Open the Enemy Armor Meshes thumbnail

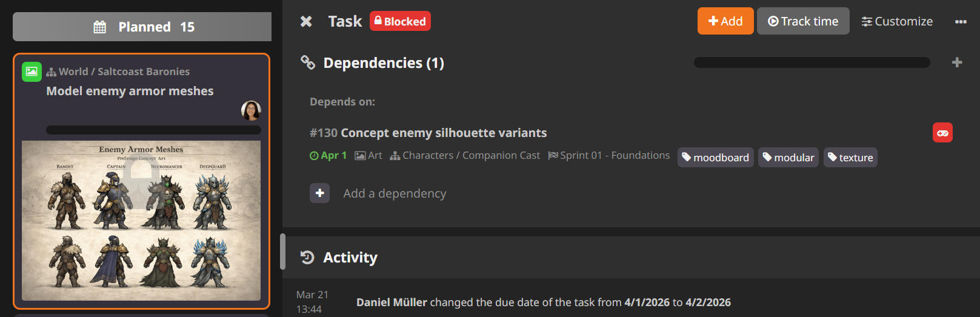[141, 220]
